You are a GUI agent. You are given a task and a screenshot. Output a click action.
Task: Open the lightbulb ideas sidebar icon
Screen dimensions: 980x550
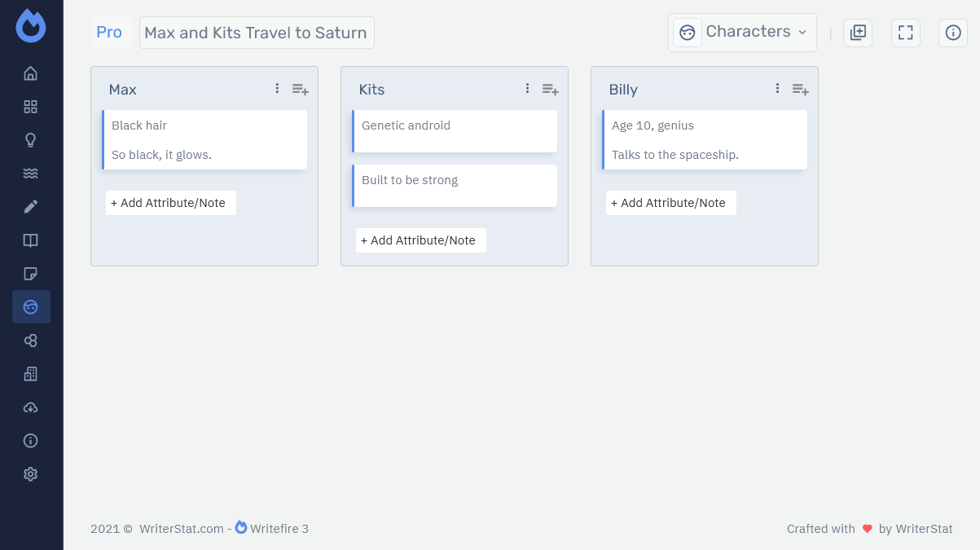click(x=31, y=140)
